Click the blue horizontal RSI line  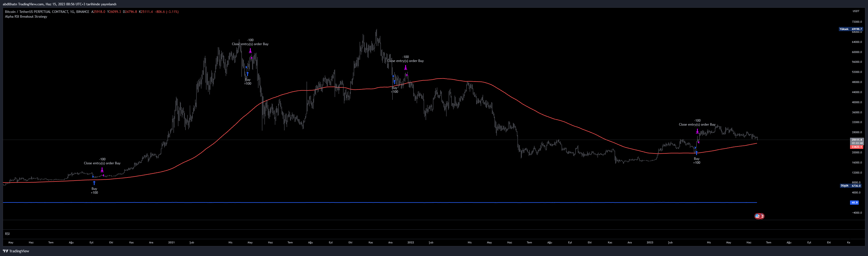pos(380,202)
